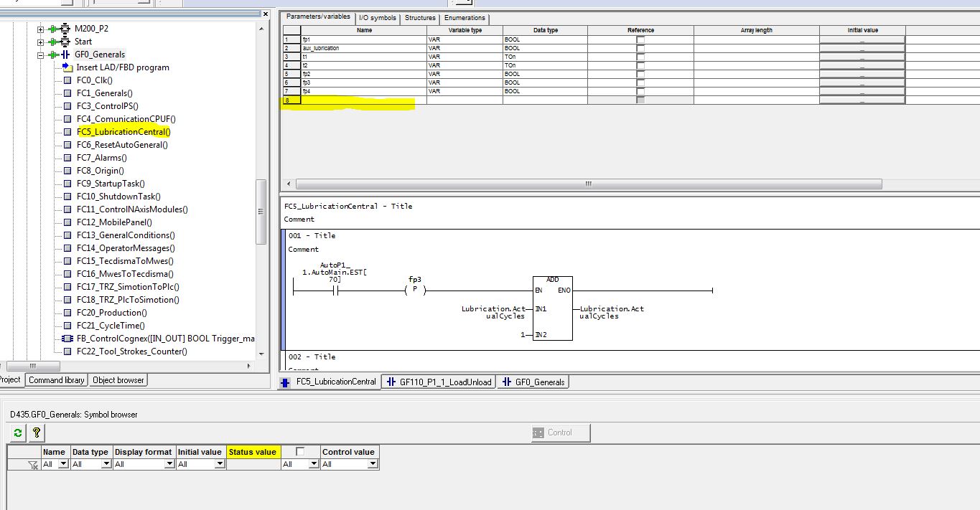Click the clear filter funnel icon
Image resolution: width=980 pixels, height=510 pixels.
pyautogui.click(x=32, y=465)
